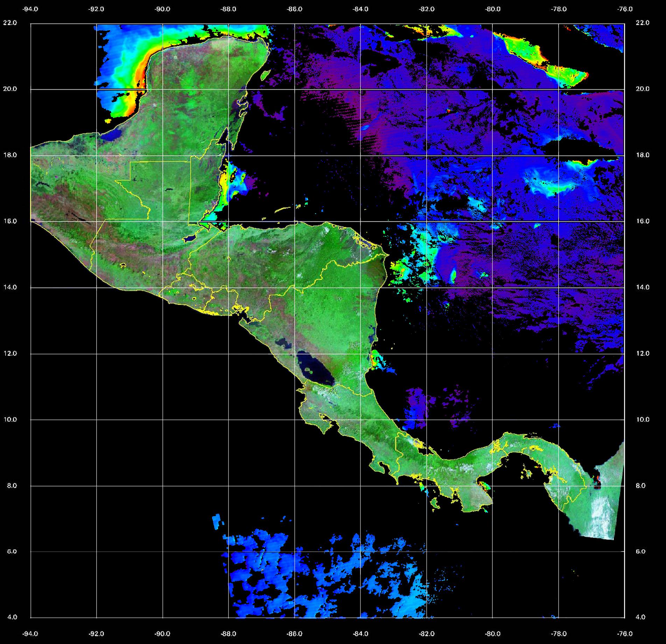Click the dark blue Laguna de Términos lagoon
The image size is (666, 644).
113,135
